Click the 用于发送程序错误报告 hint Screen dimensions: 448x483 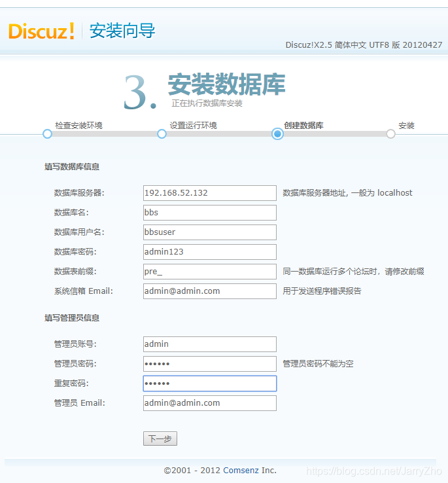point(322,291)
